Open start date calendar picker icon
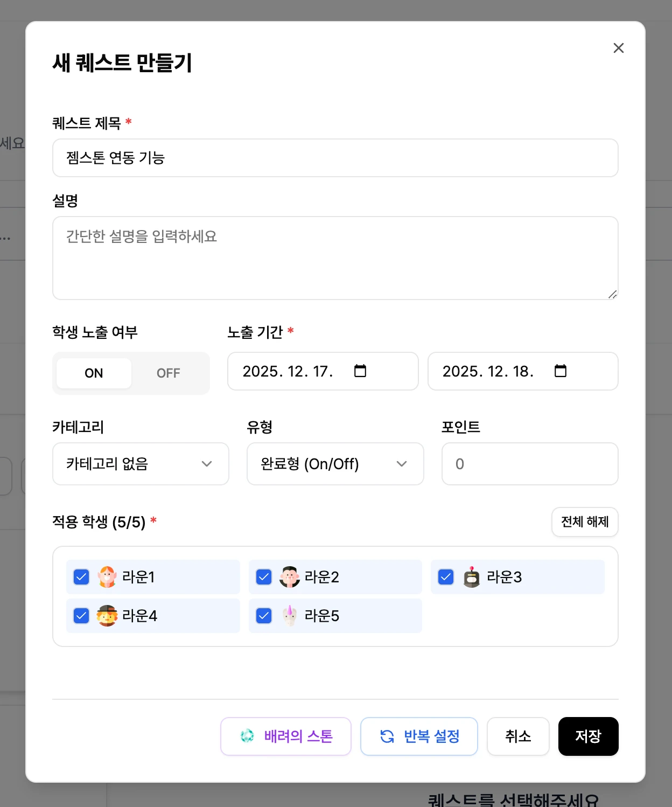Screen dimensions: 672x807 360,371
